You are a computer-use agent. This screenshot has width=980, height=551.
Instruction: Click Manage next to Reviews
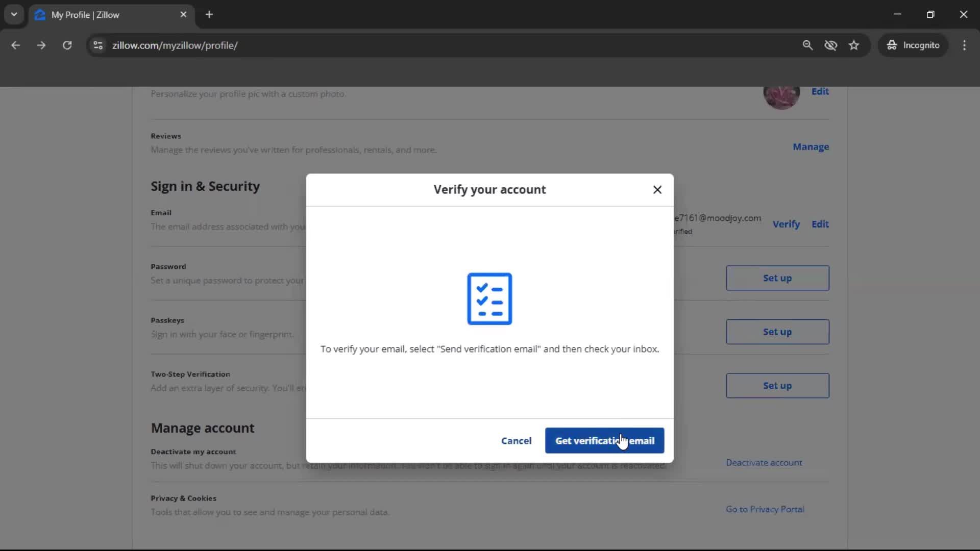coord(811,146)
